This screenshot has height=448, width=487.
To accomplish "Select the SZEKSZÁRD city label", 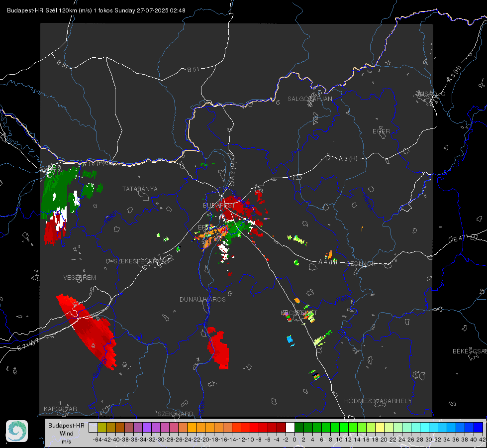I will pos(176,414).
